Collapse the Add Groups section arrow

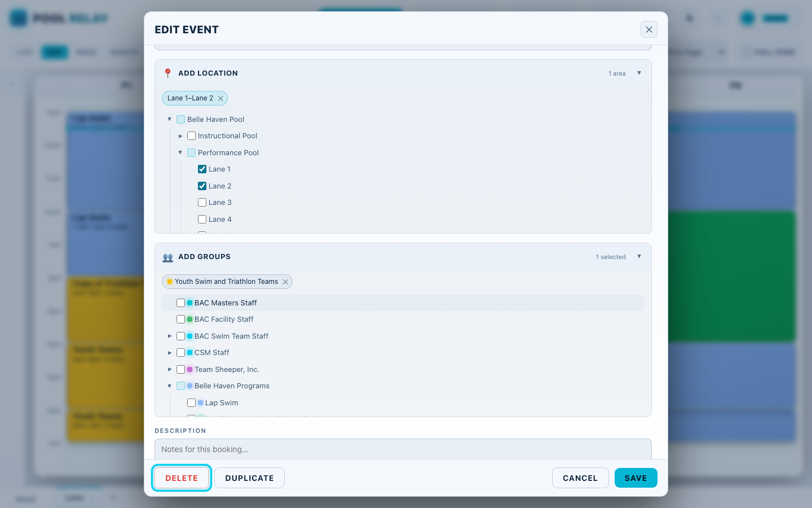coord(639,256)
